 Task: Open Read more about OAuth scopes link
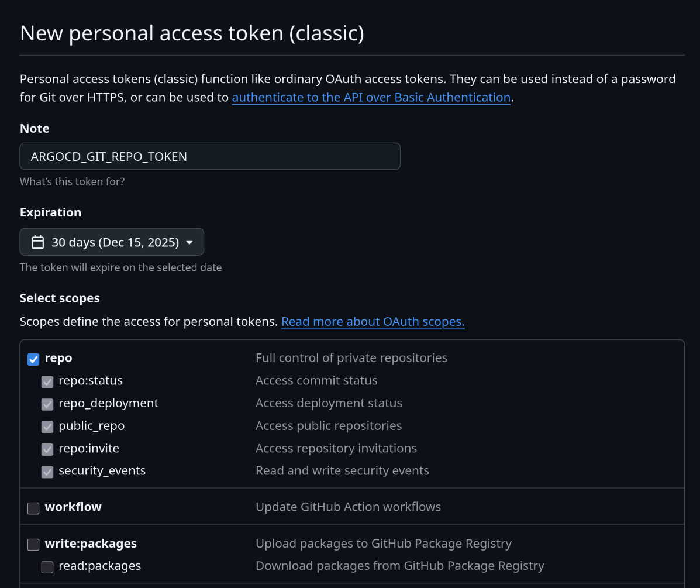(x=373, y=322)
